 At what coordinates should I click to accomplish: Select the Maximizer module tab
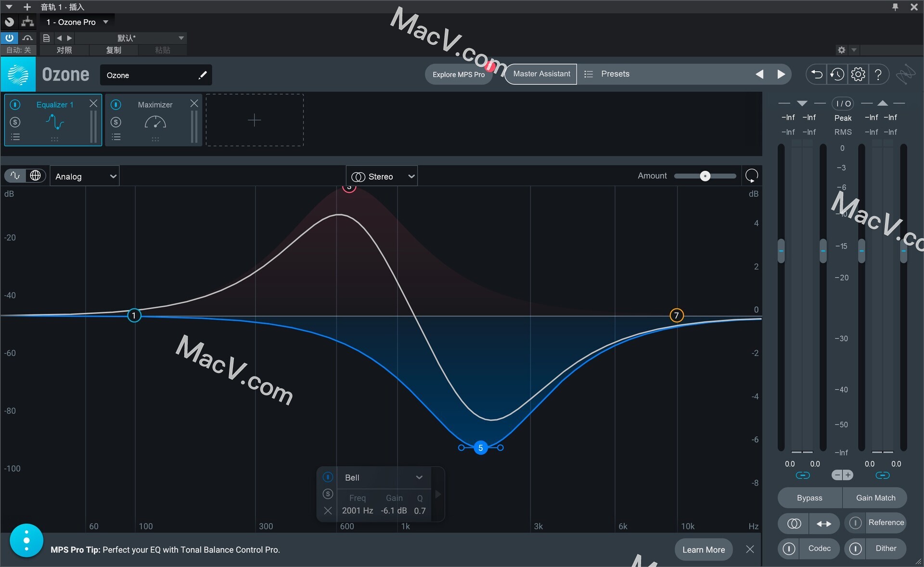[x=155, y=120]
